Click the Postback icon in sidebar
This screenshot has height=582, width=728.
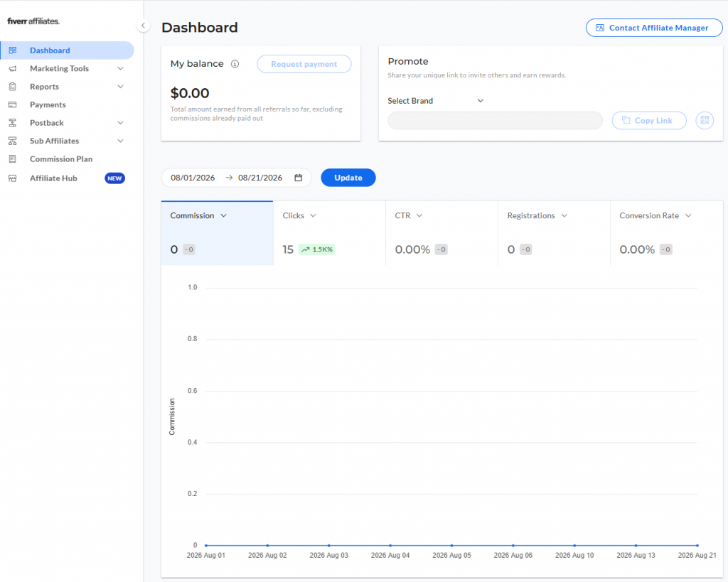13,122
